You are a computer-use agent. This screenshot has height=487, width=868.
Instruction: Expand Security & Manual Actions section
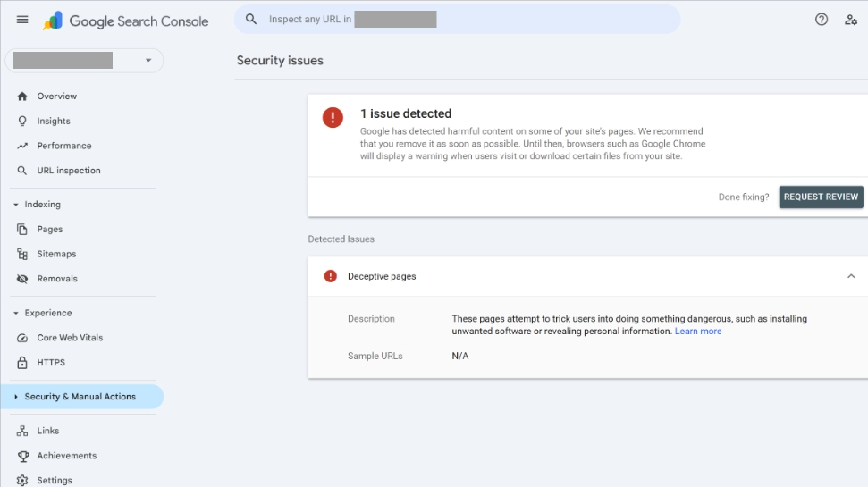[16, 397]
